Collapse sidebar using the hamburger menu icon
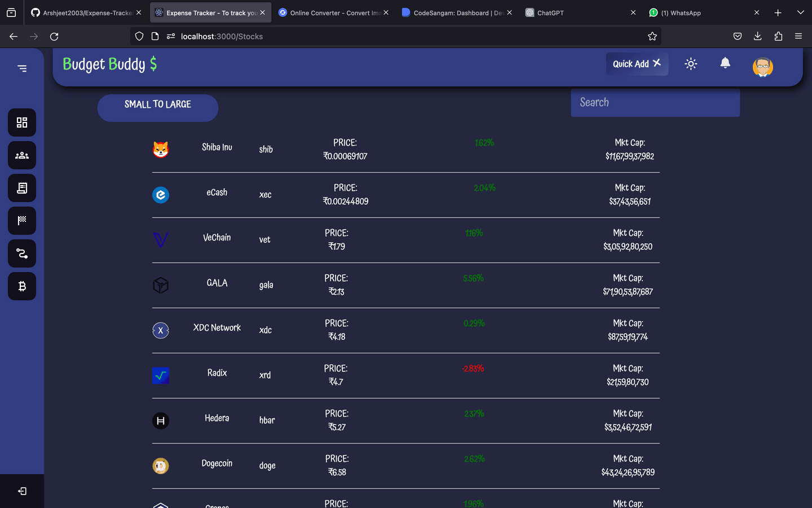The height and width of the screenshot is (508, 812). (x=22, y=68)
